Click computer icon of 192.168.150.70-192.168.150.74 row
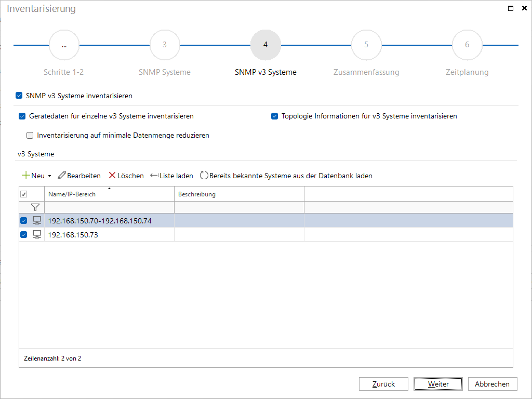Viewport: 532px width, 399px height. pos(37,220)
